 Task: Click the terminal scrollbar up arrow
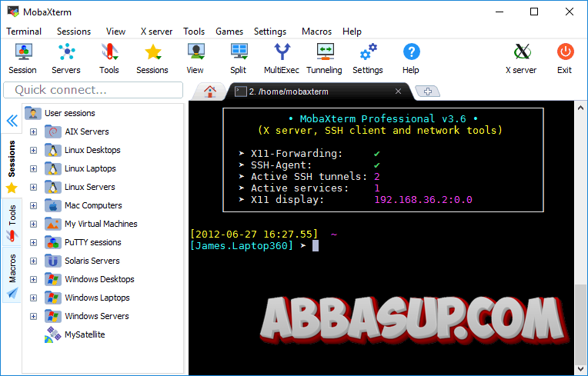580,108
